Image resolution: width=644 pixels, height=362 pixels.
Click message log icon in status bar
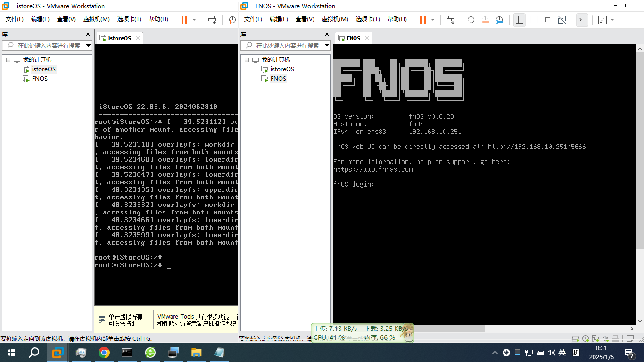point(631,338)
